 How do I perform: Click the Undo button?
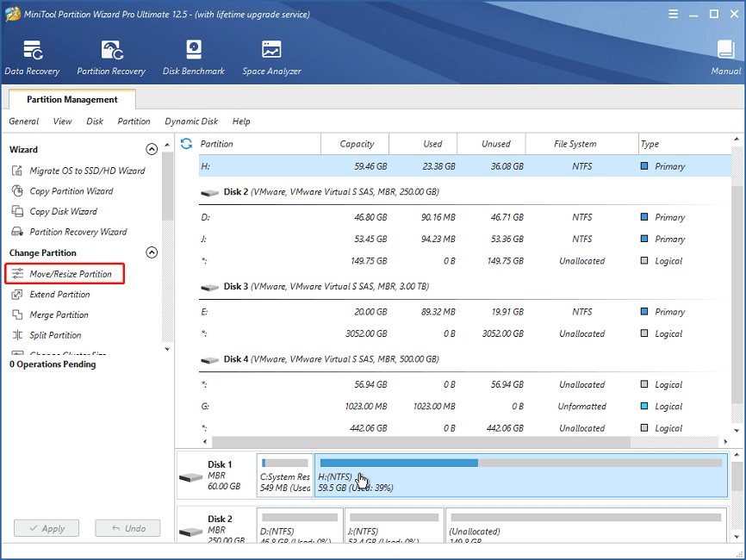(127, 528)
